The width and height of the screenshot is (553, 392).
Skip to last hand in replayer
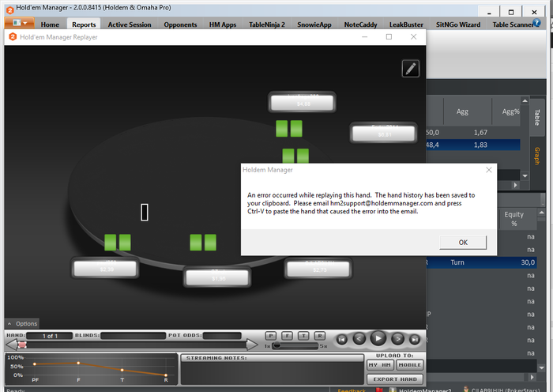tap(415, 339)
